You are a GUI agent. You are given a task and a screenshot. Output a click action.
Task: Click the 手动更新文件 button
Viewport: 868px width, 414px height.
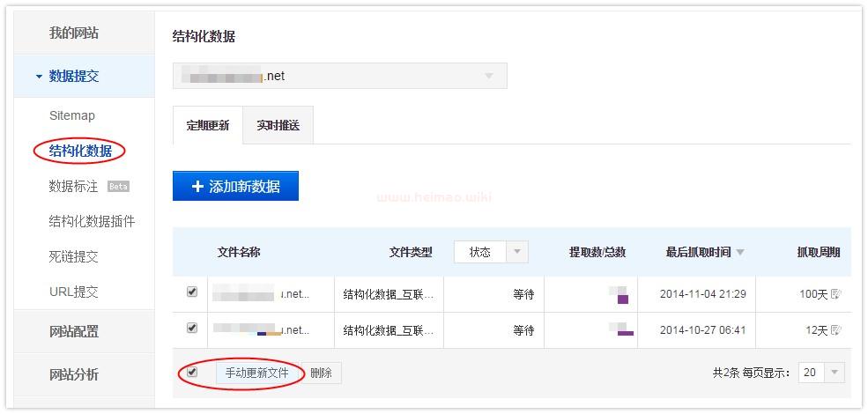pyautogui.click(x=256, y=373)
